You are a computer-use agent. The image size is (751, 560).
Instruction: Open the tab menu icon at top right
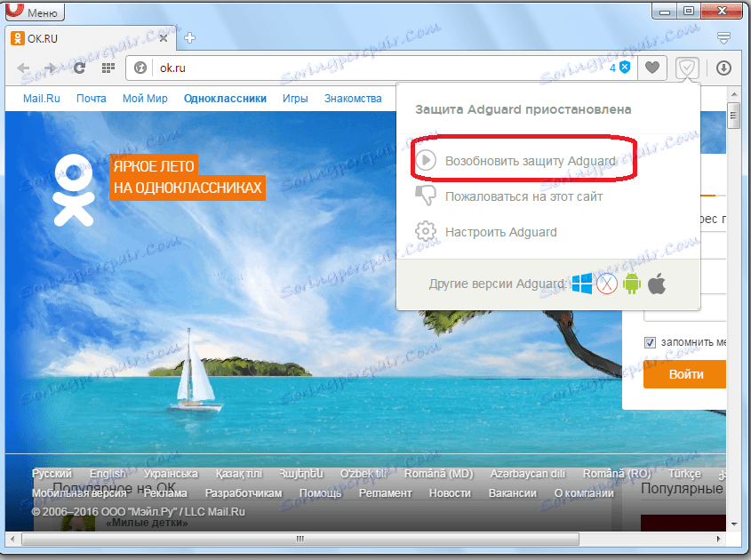click(723, 38)
